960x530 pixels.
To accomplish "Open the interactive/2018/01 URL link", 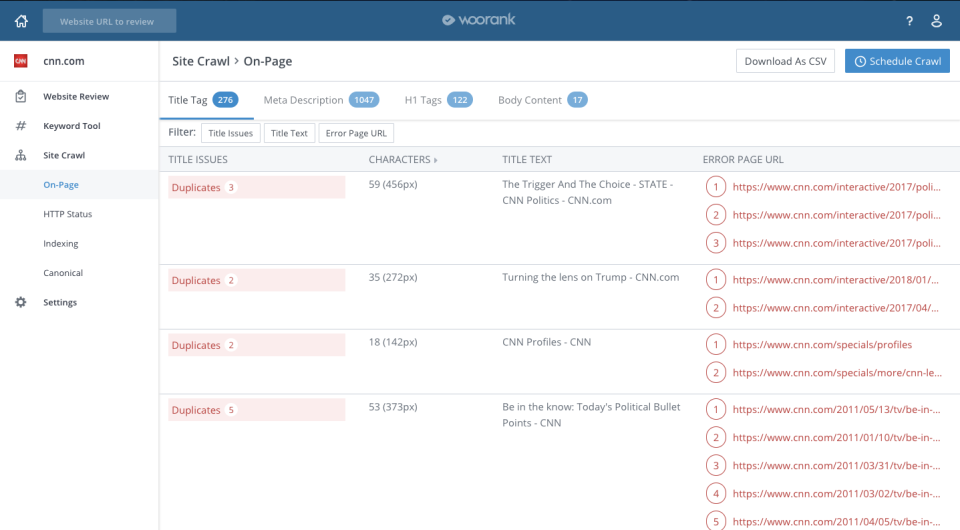I will pyautogui.click(x=835, y=280).
